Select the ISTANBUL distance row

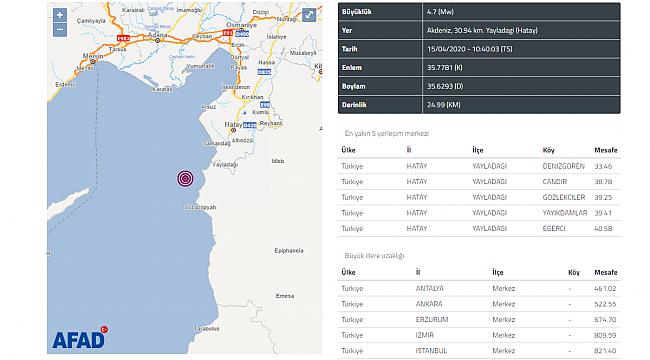coord(479,351)
